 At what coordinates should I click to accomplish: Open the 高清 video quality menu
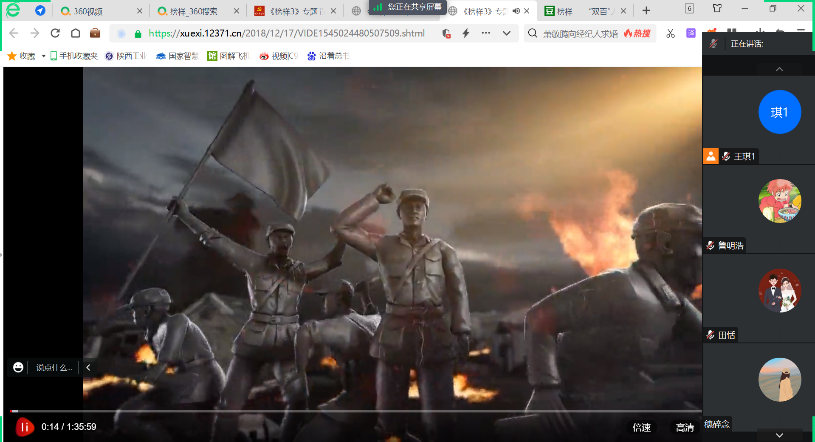684,428
